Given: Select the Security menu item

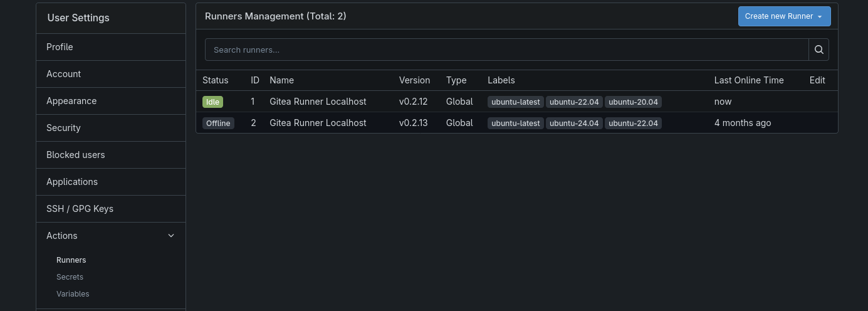Looking at the screenshot, I should [111, 128].
